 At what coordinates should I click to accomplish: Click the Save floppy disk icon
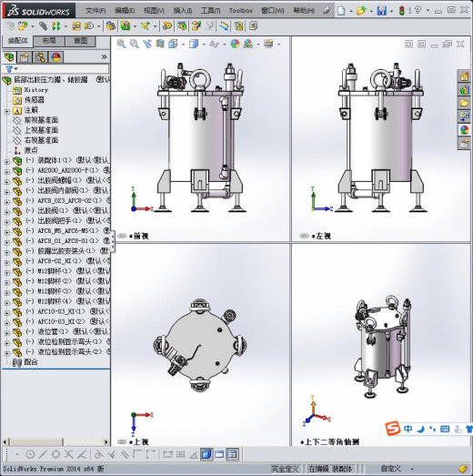click(x=382, y=11)
